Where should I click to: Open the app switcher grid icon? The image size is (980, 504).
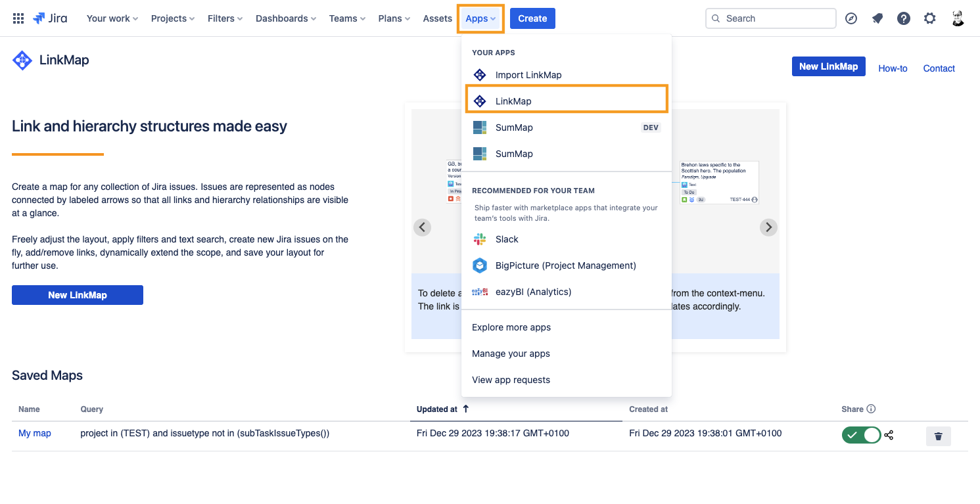click(18, 18)
